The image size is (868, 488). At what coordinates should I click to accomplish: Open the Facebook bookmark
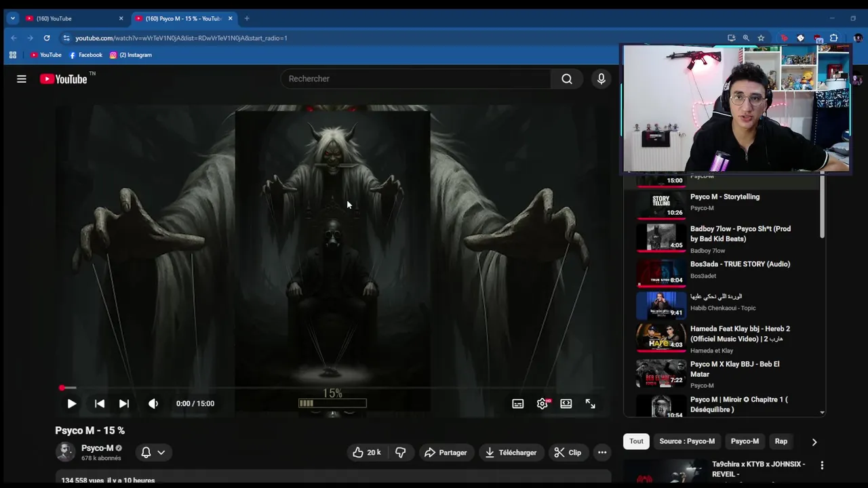[x=85, y=55]
